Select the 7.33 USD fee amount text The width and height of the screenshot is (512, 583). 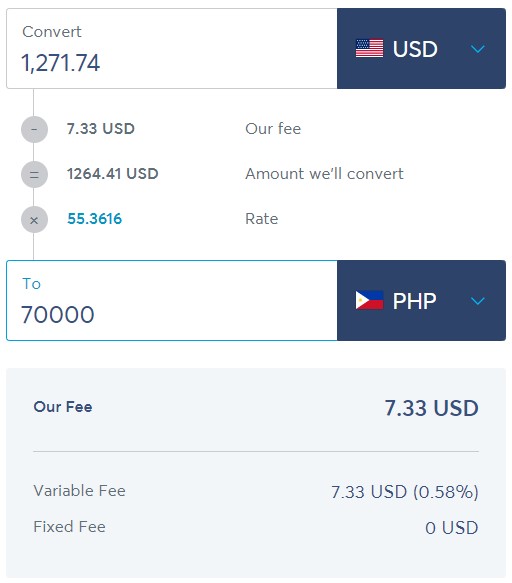click(101, 129)
